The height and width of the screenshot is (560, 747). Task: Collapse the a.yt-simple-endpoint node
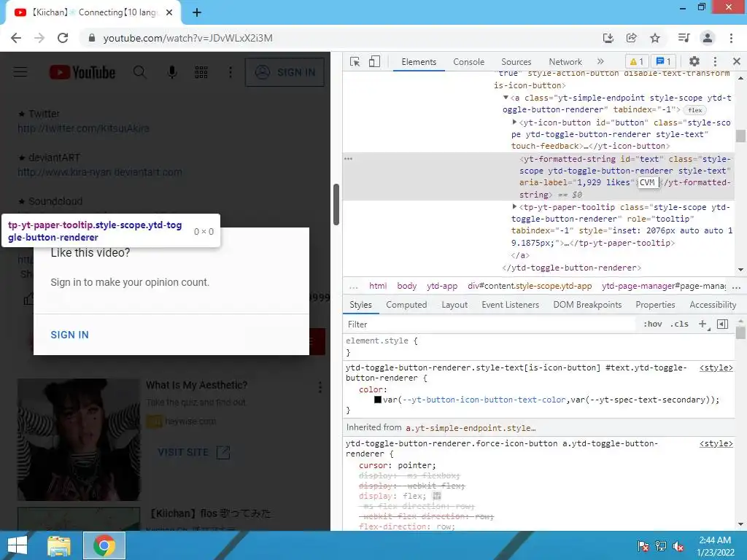(x=506, y=98)
